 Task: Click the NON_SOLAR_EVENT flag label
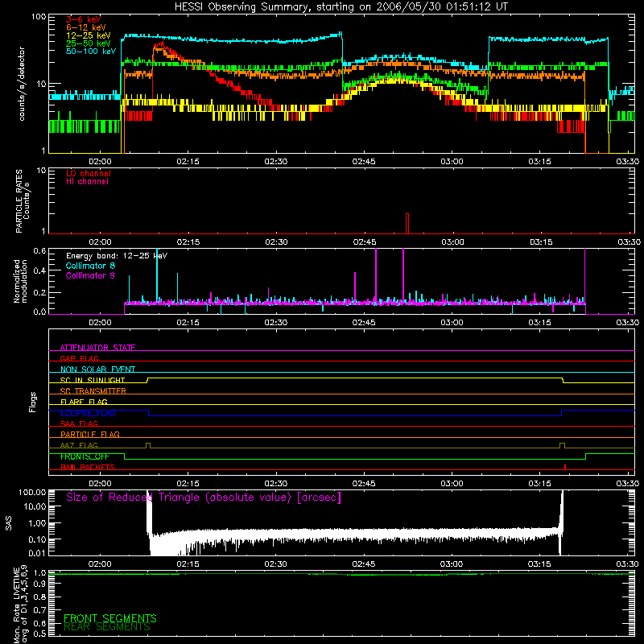click(x=97, y=369)
